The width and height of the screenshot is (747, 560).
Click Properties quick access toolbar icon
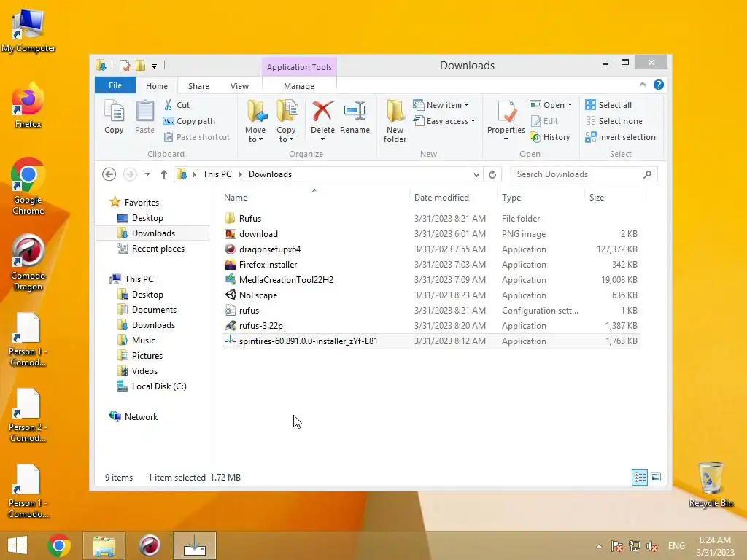coord(124,65)
